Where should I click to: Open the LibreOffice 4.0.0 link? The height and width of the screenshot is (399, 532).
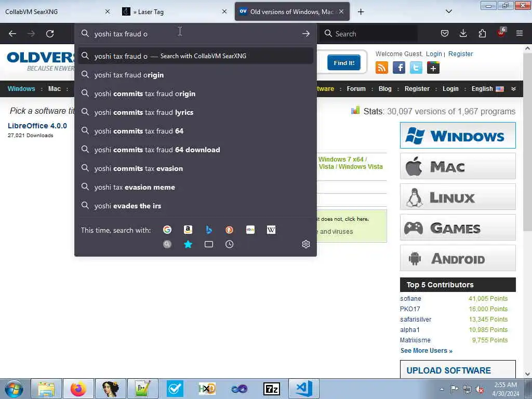click(37, 126)
